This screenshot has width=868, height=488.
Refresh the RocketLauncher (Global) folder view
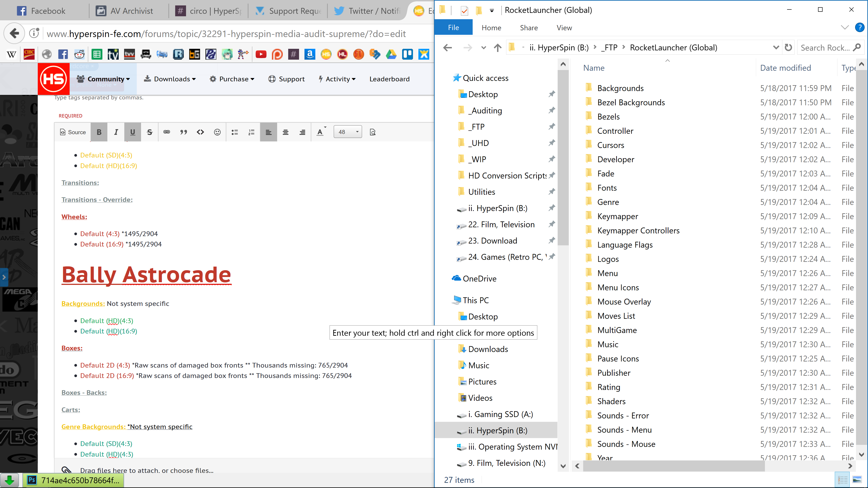point(788,47)
